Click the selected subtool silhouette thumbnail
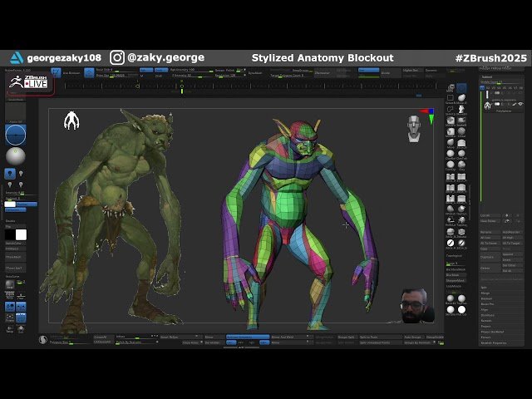532x399 pixels. (x=488, y=106)
